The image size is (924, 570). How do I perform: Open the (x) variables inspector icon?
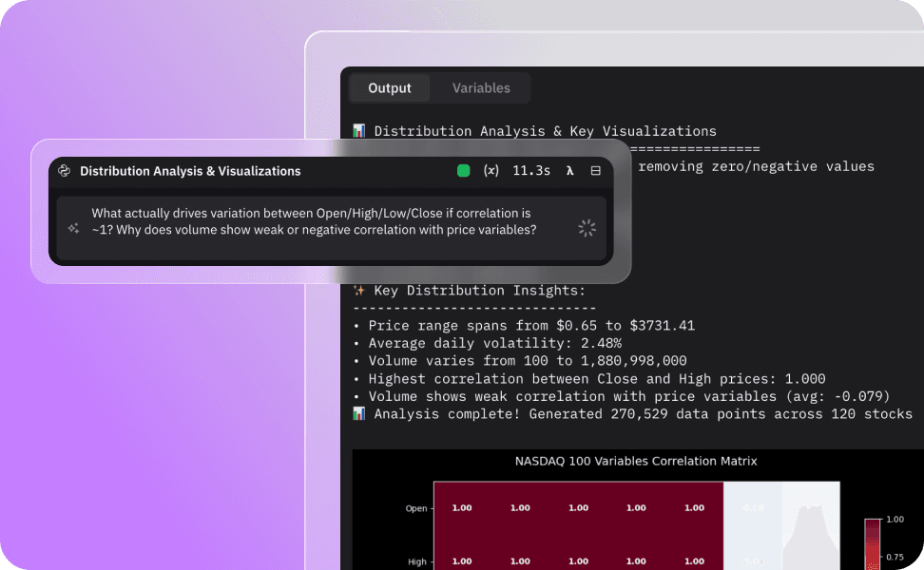click(491, 171)
